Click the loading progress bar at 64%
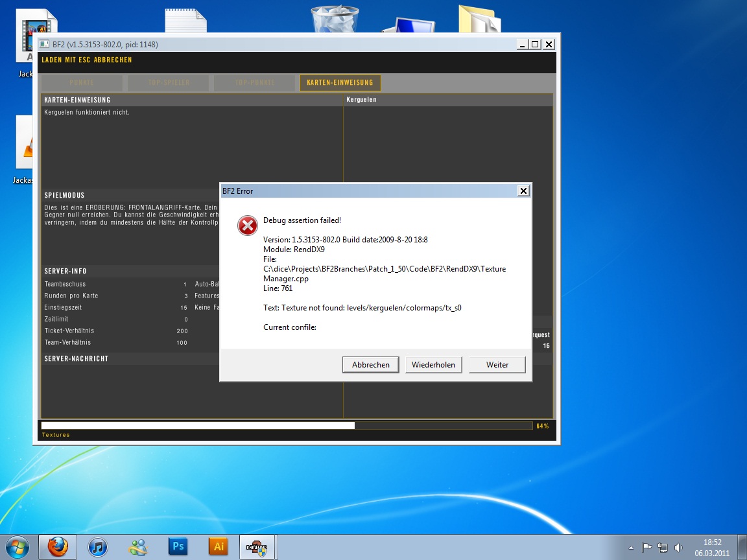Screen dimensions: 747x560 tap(287, 426)
